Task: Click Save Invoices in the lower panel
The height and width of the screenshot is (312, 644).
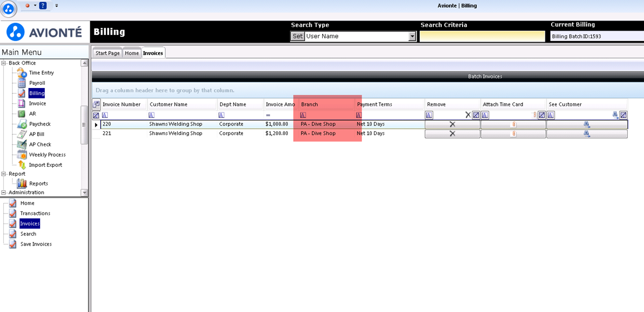Action: (36, 244)
